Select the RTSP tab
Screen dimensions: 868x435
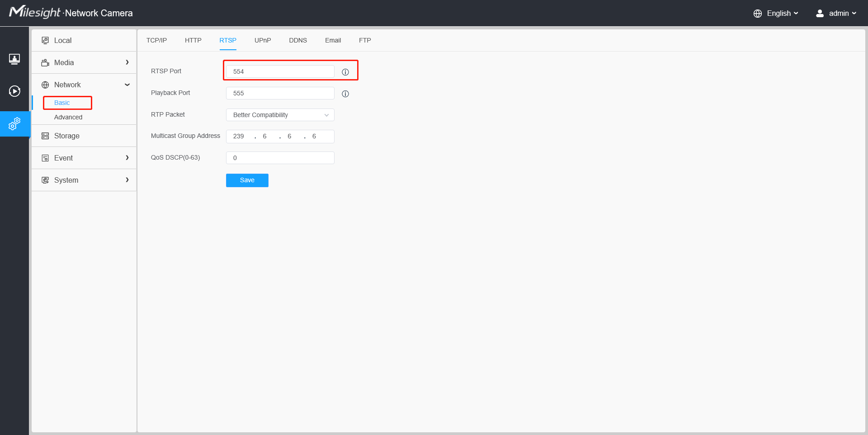click(x=228, y=40)
